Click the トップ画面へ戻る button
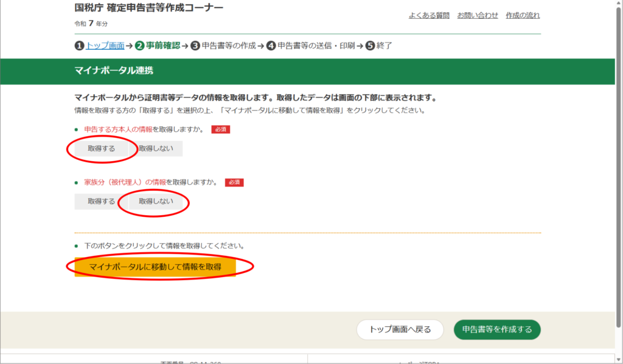 click(x=400, y=329)
